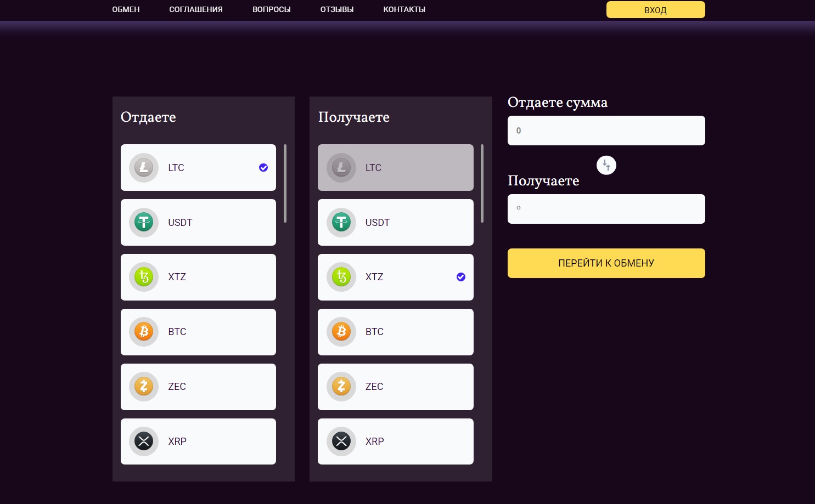Select USDT text in the Отдаете list
Screen dimensions: 815x504
[x=180, y=223]
